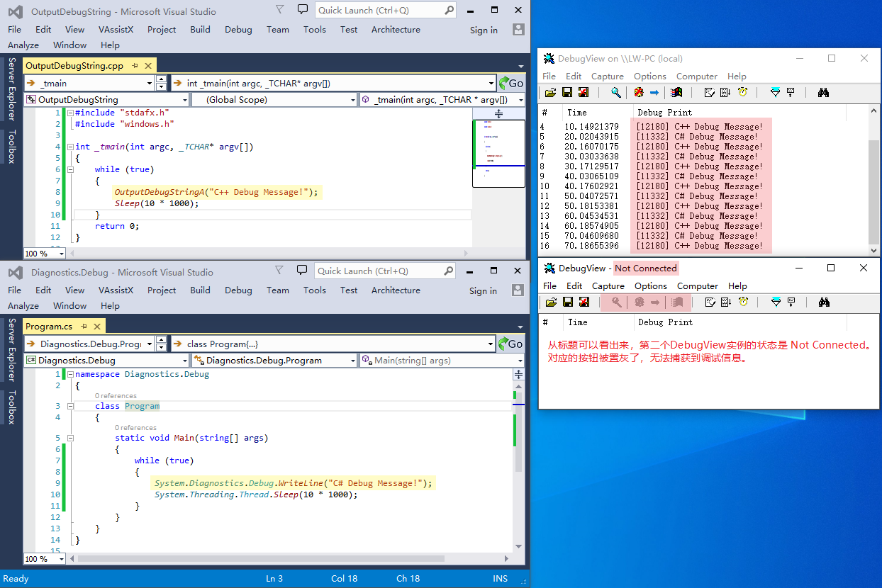The height and width of the screenshot is (588, 882).
Task: Click feedback chat icon in OutputDebugString window
Action: coord(303,10)
